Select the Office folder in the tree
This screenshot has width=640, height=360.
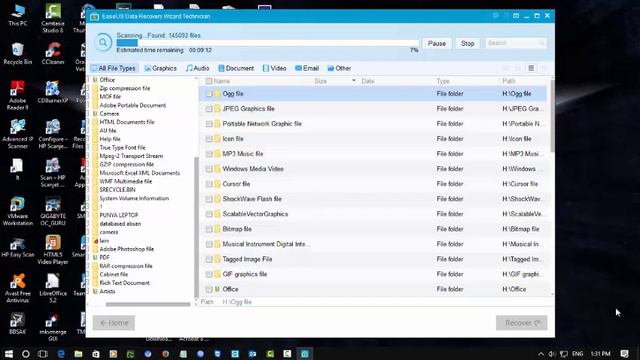107,80
